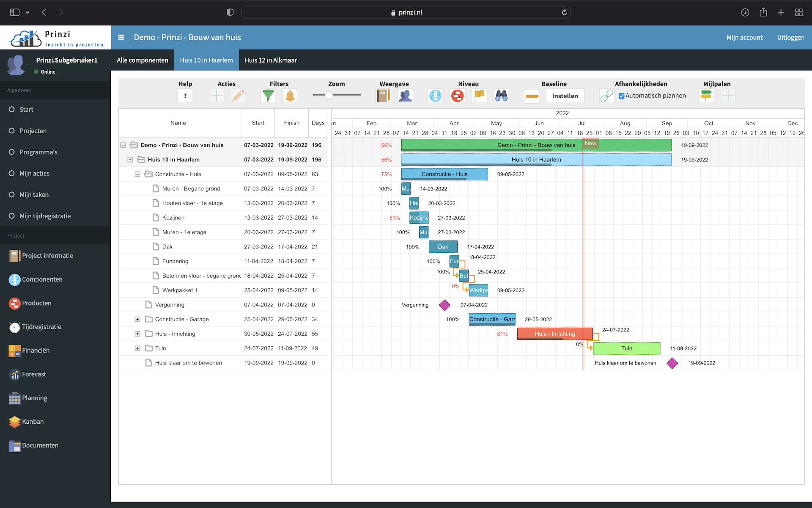Screen dimensions: 812x508
Task: Click the yellow flag Niveau icon
Action: [x=480, y=96]
